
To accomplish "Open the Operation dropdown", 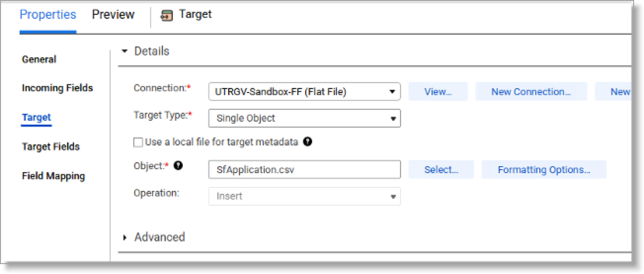I will 304,196.
